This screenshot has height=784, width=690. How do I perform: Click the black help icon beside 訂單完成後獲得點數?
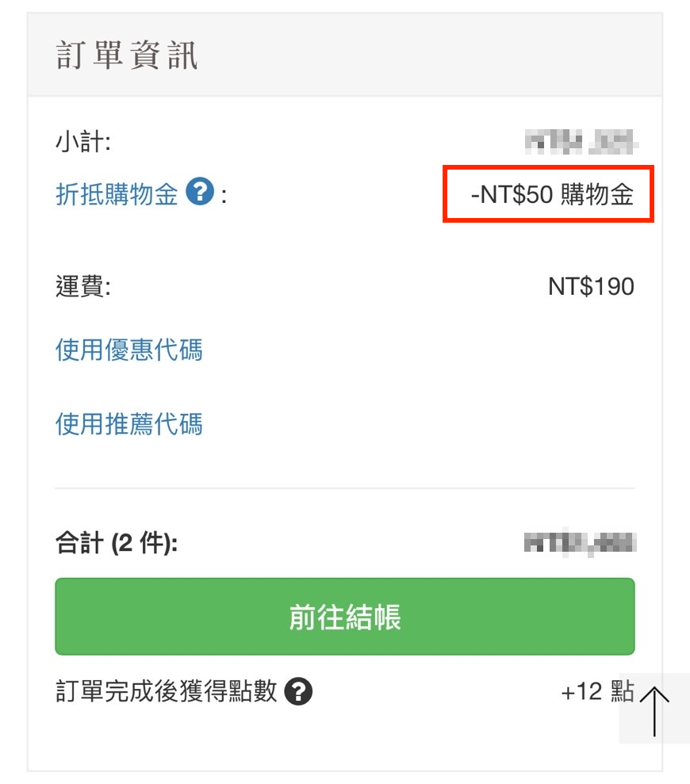298,691
